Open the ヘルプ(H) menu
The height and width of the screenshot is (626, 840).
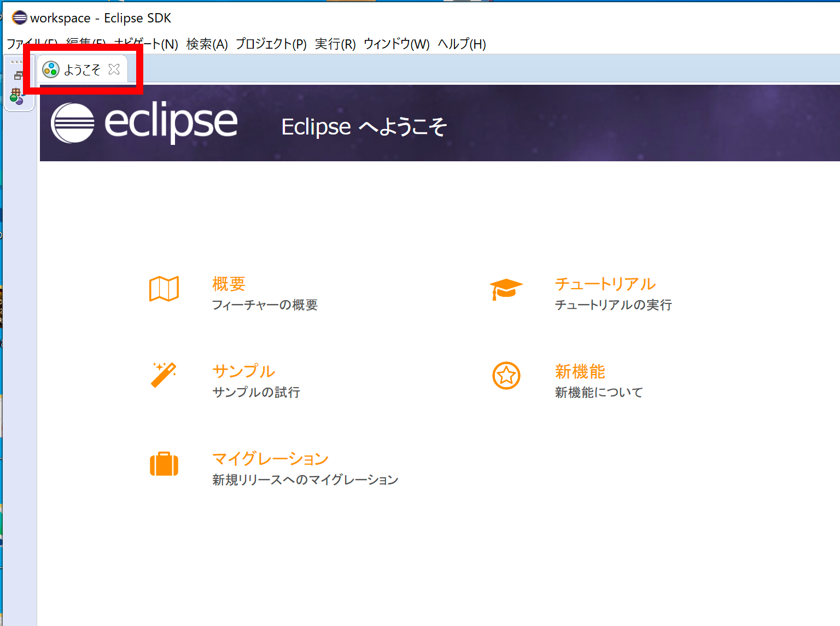pyautogui.click(x=462, y=44)
